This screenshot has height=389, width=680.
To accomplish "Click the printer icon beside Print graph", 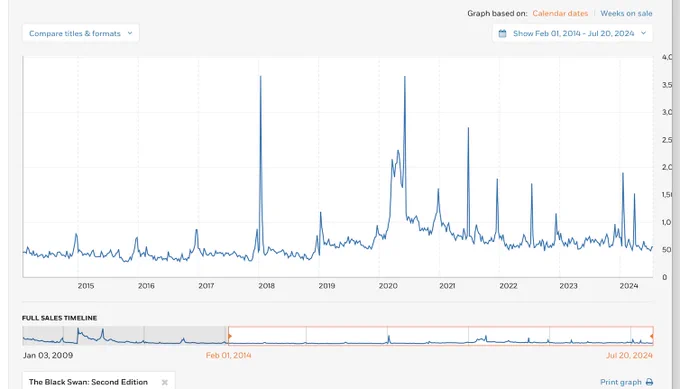I will [x=649, y=382].
